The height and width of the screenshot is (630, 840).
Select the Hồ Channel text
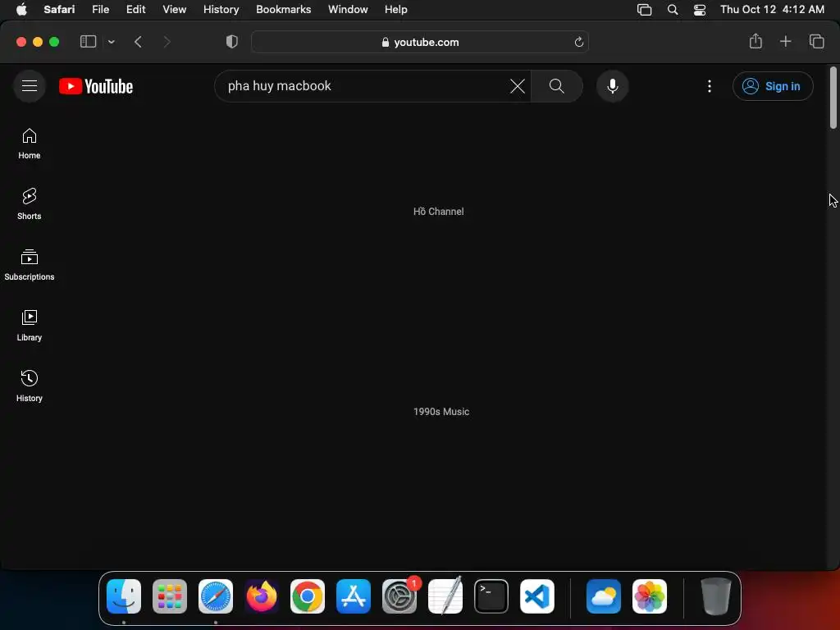(x=439, y=212)
